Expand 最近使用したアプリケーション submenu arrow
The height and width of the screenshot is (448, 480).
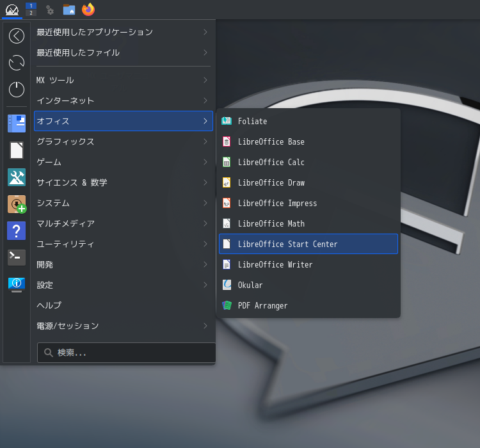click(x=205, y=32)
